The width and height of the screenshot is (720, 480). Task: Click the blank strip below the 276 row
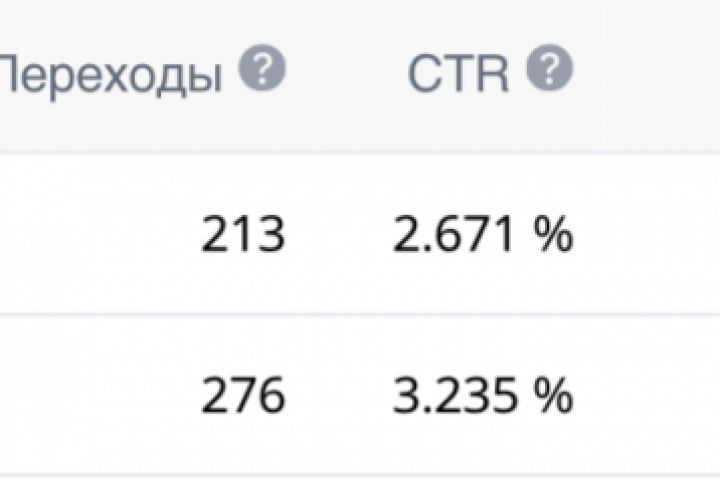coord(360,478)
